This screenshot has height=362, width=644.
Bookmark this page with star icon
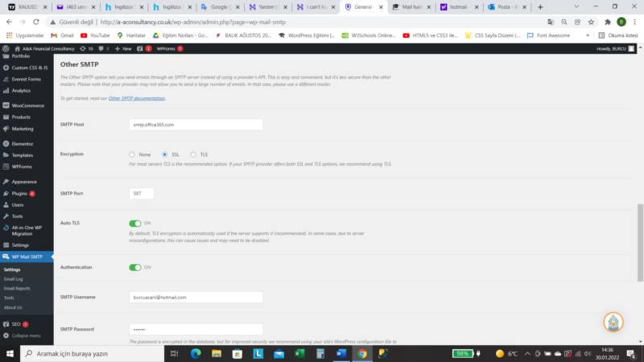pyautogui.click(x=591, y=23)
